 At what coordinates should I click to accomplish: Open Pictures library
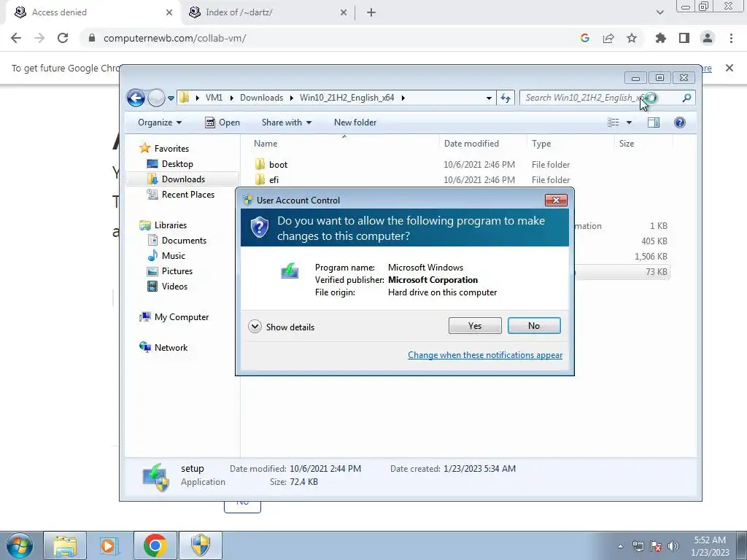169,271
